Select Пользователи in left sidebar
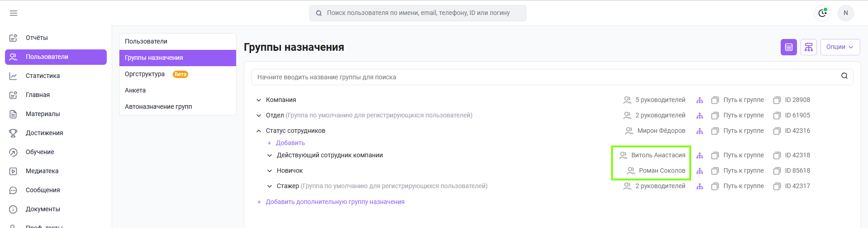 (x=56, y=57)
